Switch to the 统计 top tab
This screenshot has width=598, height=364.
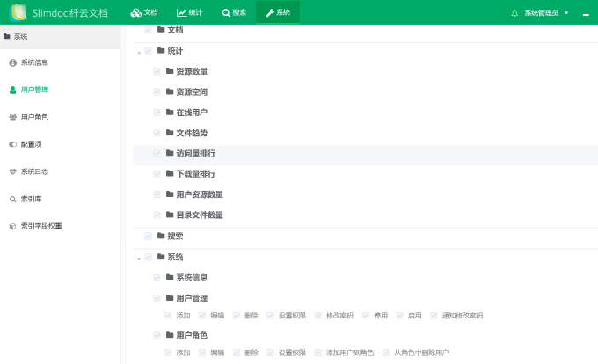click(188, 12)
